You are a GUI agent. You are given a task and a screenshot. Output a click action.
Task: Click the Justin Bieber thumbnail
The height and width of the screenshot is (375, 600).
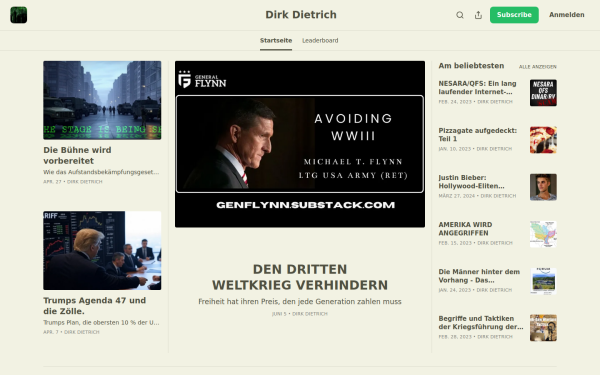coord(543,187)
